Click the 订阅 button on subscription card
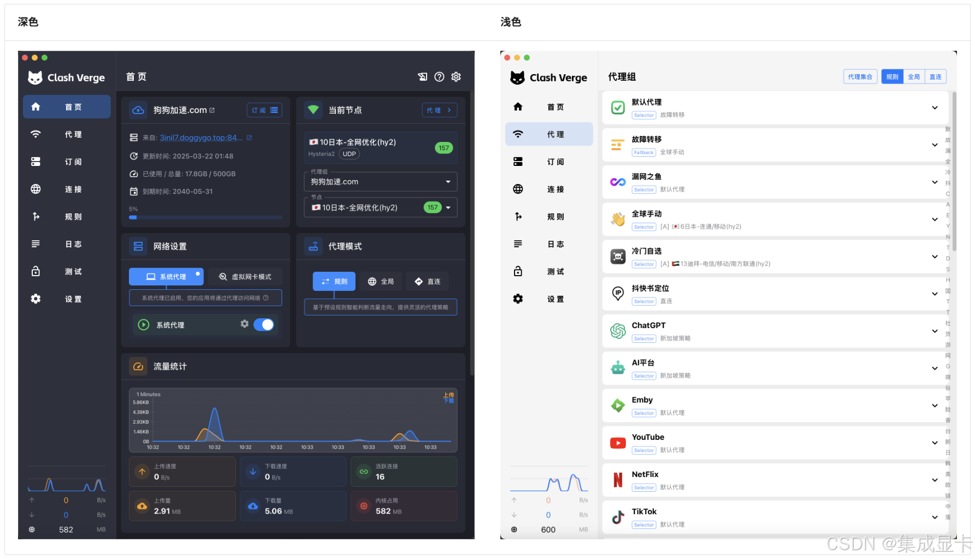 click(x=265, y=110)
